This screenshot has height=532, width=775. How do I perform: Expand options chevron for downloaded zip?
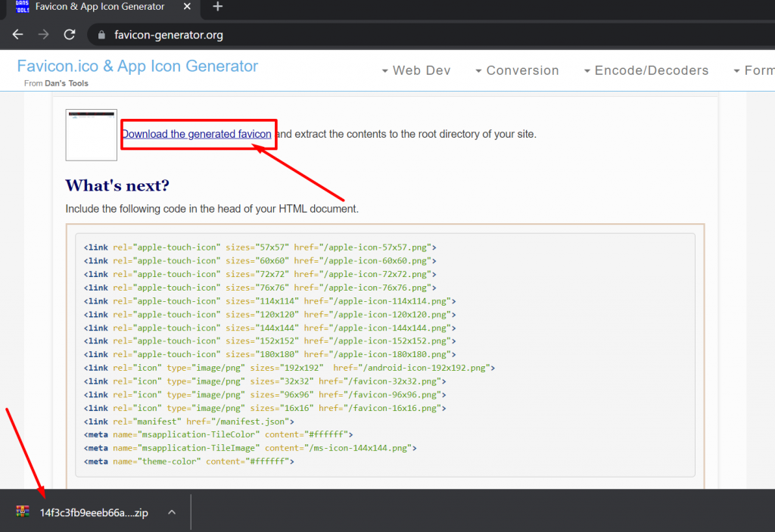(172, 512)
